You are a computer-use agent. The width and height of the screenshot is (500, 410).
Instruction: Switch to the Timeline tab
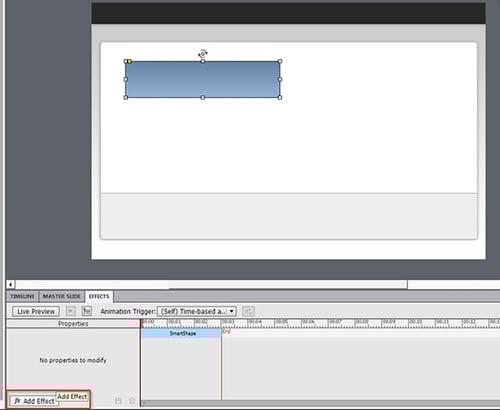tap(22, 296)
